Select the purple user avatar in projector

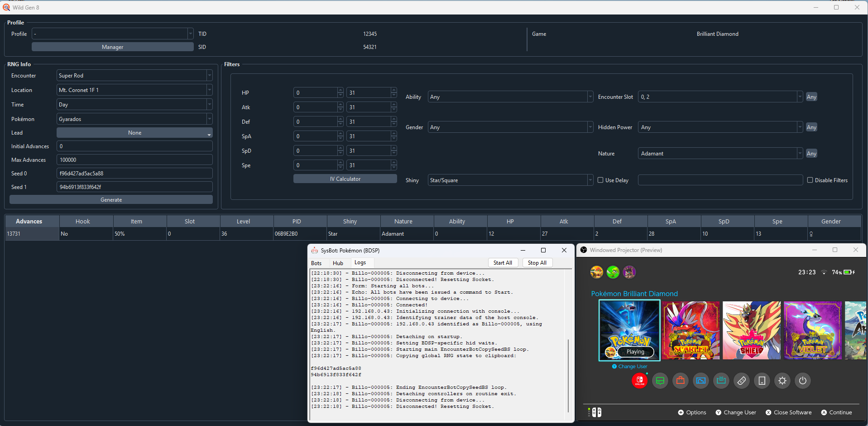tap(629, 272)
